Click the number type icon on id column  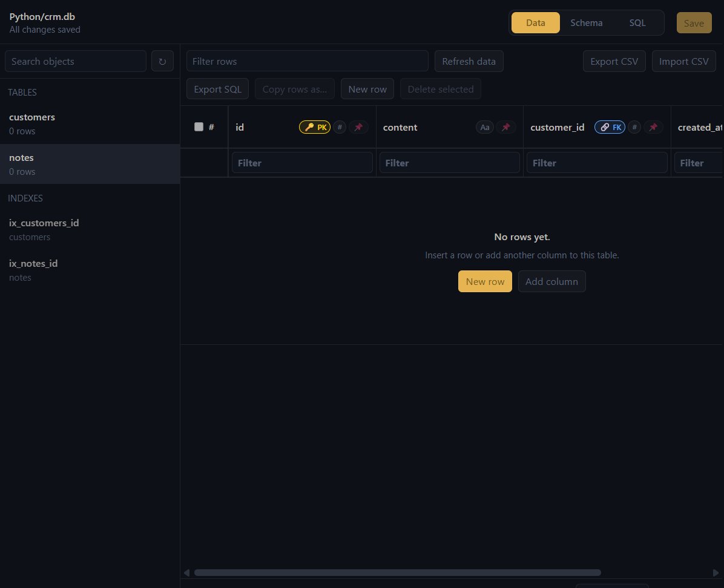(340, 127)
